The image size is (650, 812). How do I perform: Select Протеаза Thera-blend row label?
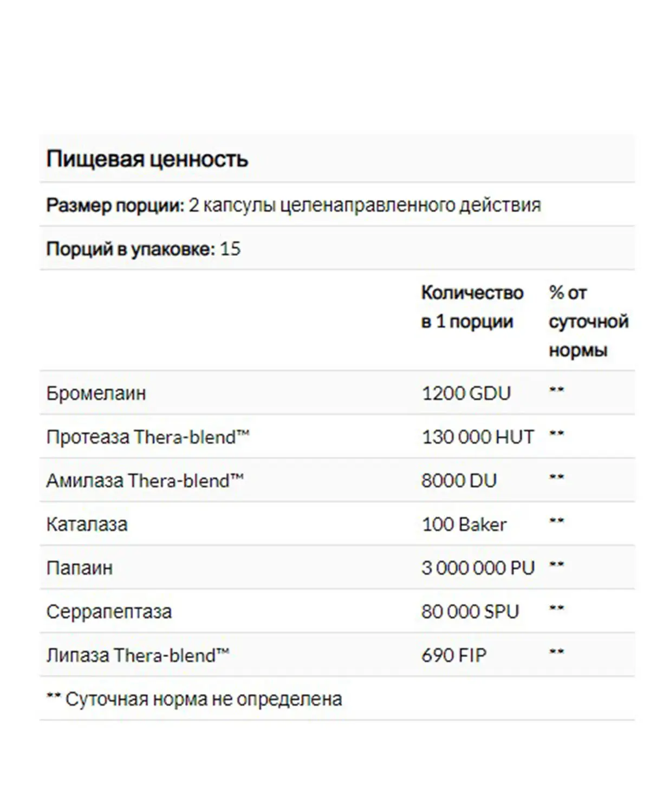coord(148,437)
